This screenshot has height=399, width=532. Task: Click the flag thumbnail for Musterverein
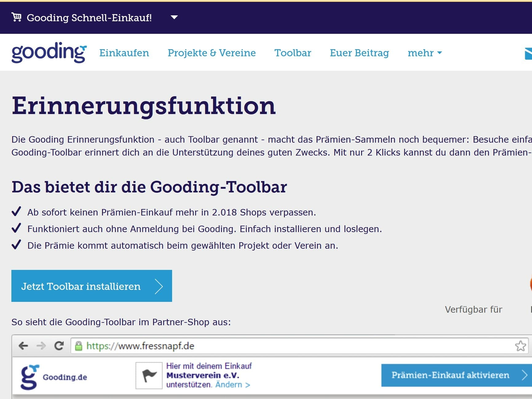(149, 375)
